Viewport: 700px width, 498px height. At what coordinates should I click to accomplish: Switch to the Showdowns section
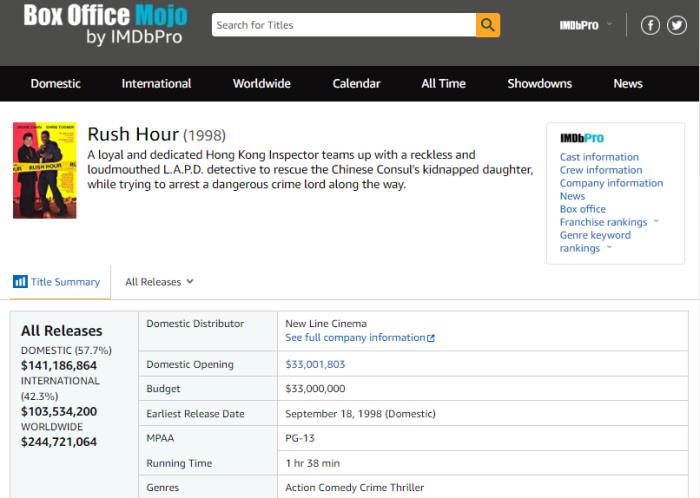[x=539, y=84]
